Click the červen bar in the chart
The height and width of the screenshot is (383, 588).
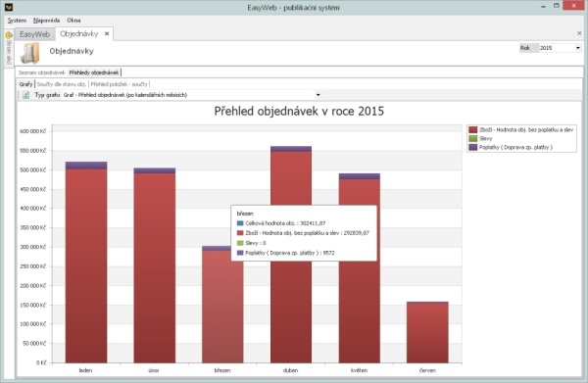(427, 332)
